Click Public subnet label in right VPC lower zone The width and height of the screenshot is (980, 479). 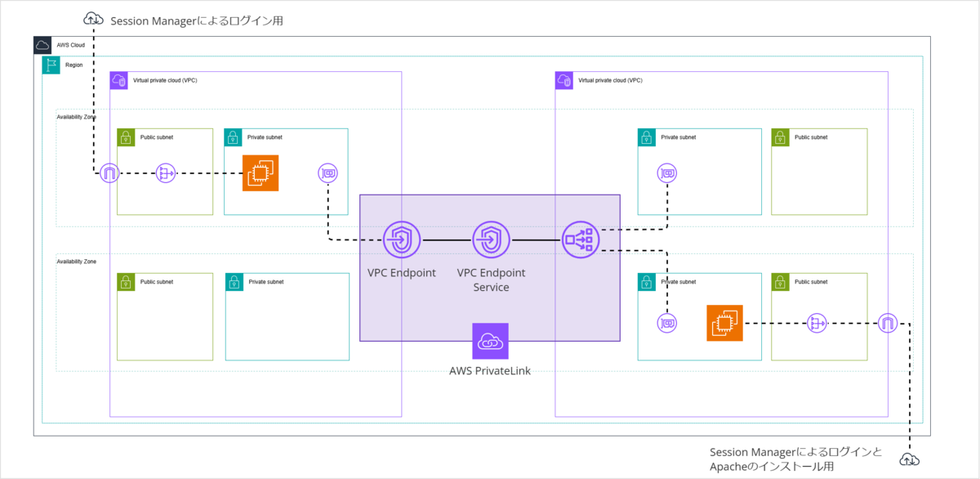(x=811, y=282)
